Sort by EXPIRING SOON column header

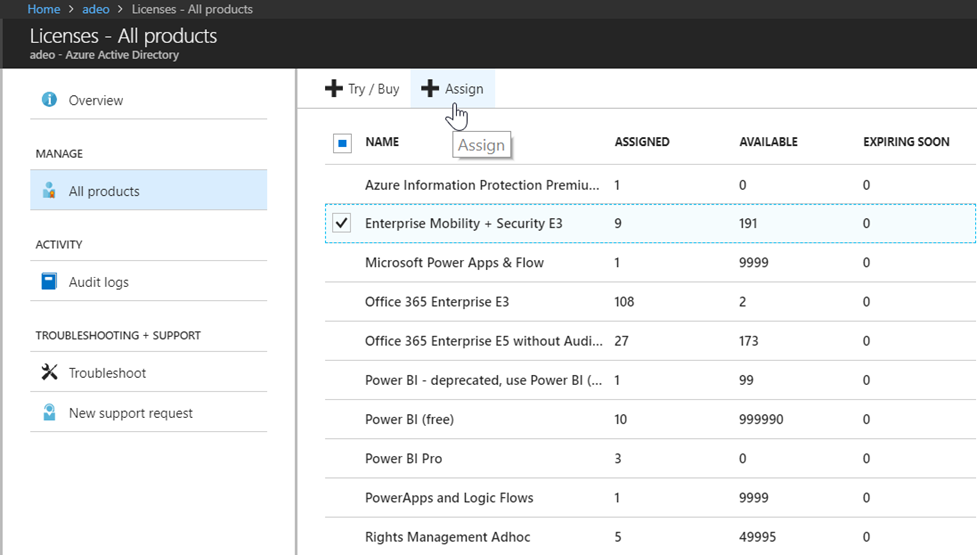pos(906,142)
